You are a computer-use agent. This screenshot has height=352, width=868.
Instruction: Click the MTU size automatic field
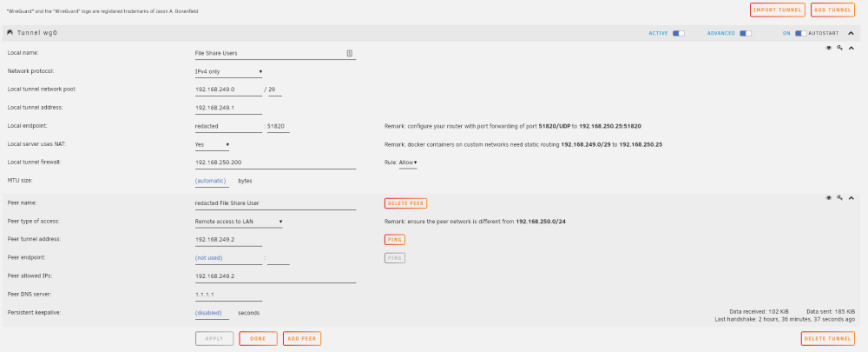point(212,182)
